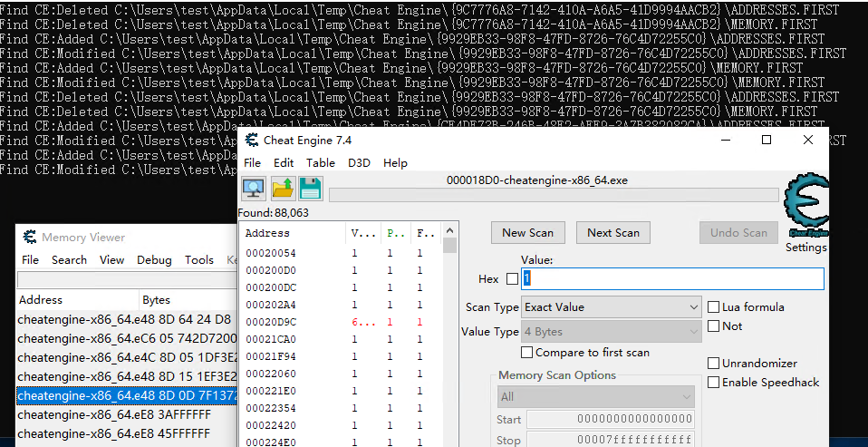Click the Start address field
Screen dimensions: 868x447
click(x=610, y=419)
